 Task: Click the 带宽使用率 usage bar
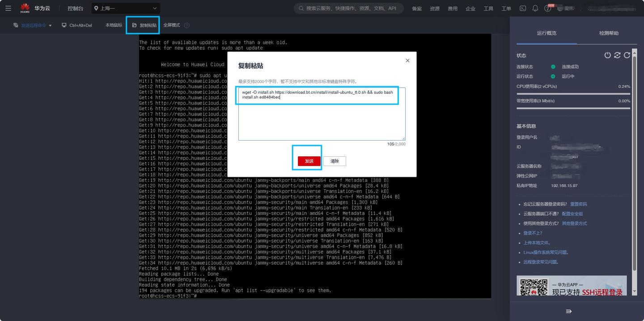[x=573, y=108]
